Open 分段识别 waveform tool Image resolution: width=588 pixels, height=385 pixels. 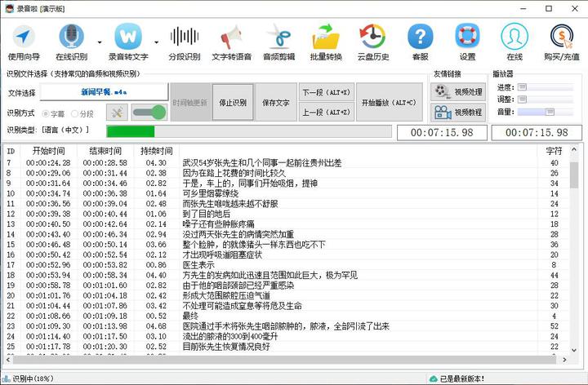pyautogui.click(x=184, y=42)
